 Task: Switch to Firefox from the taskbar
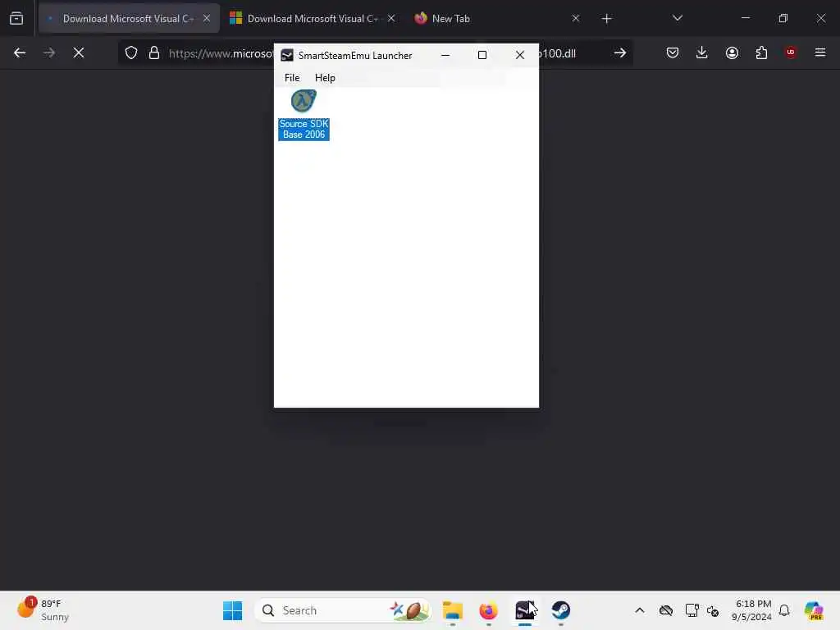[x=489, y=610]
